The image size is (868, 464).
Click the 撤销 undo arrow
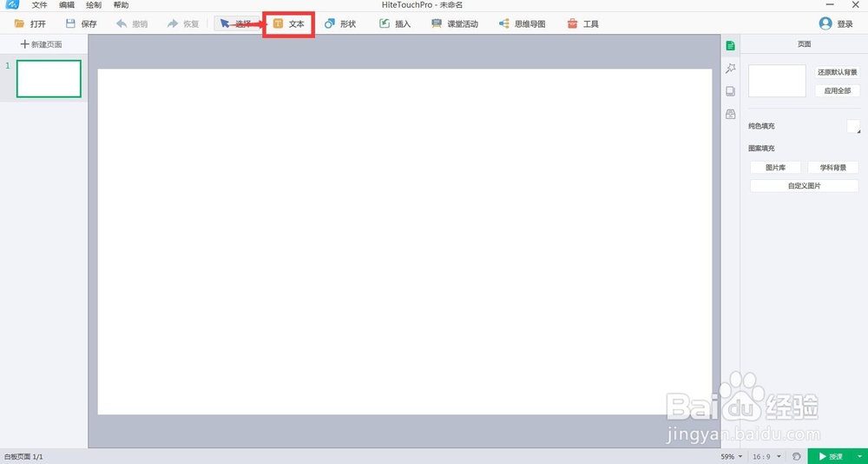tap(132, 23)
